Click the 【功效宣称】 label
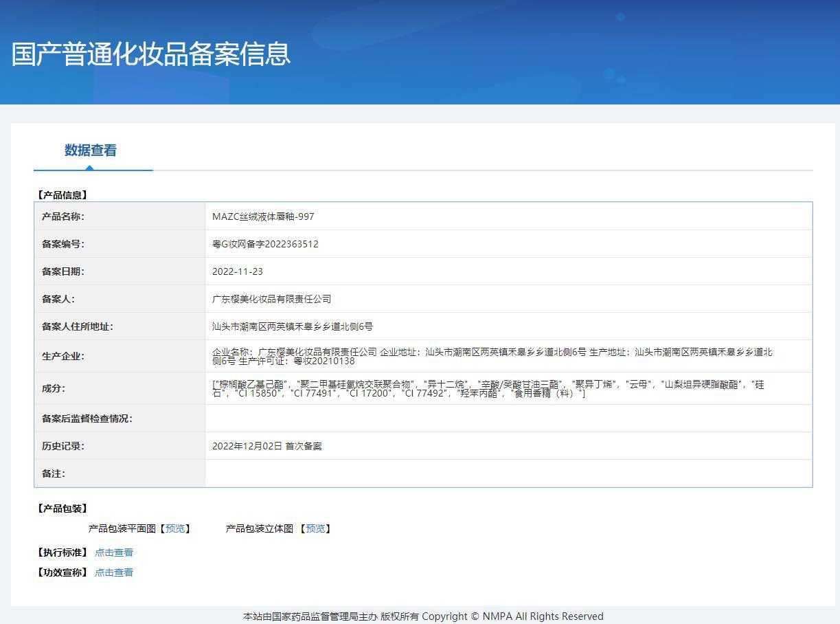The image size is (840, 624). (x=62, y=572)
